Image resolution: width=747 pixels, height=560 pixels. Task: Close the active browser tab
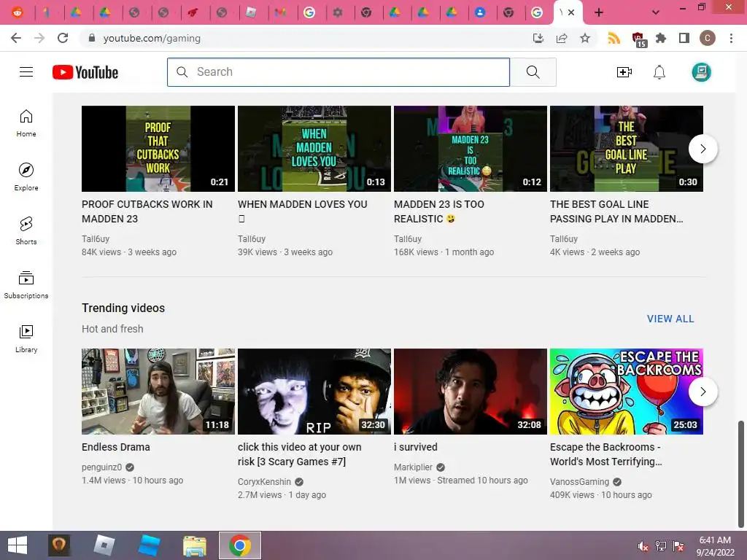click(x=571, y=12)
